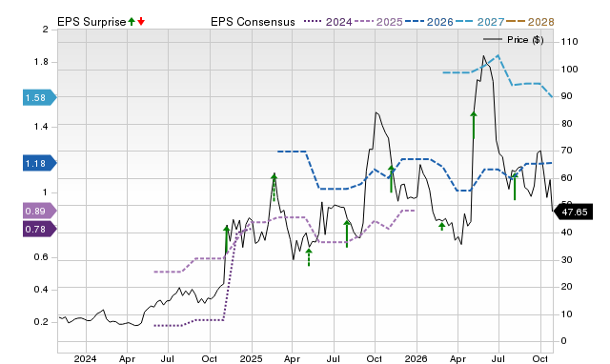This screenshot has height=364, width=610.
Task: Click the 80 label on the price axis
Action: [x=567, y=124]
